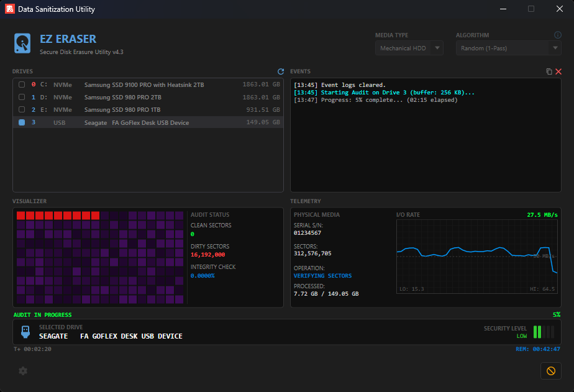574x392 pixels.
Task: Select the 'Samsung SSD 980 PRO 1TB' row
Action: pyautogui.click(x=148, y=109)
